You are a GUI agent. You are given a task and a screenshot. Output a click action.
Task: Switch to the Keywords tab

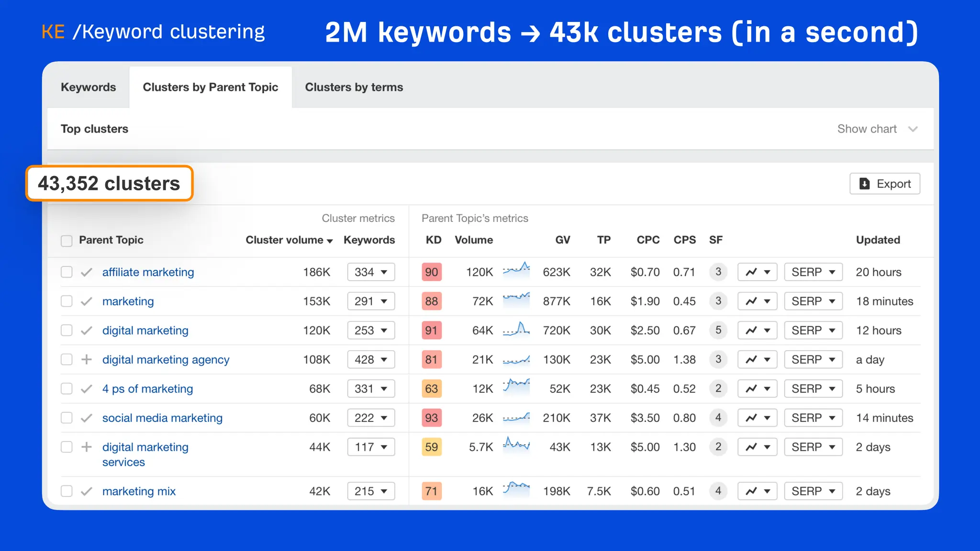[88, 87]
